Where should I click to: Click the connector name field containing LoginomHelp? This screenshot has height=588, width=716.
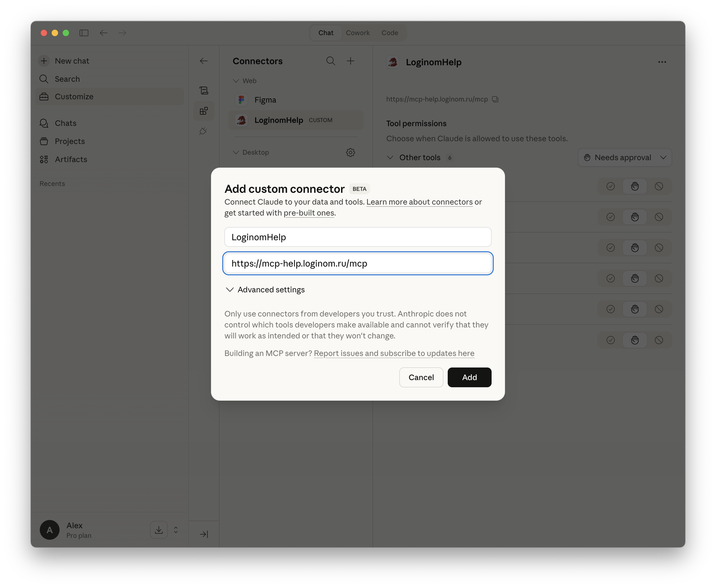357,237
